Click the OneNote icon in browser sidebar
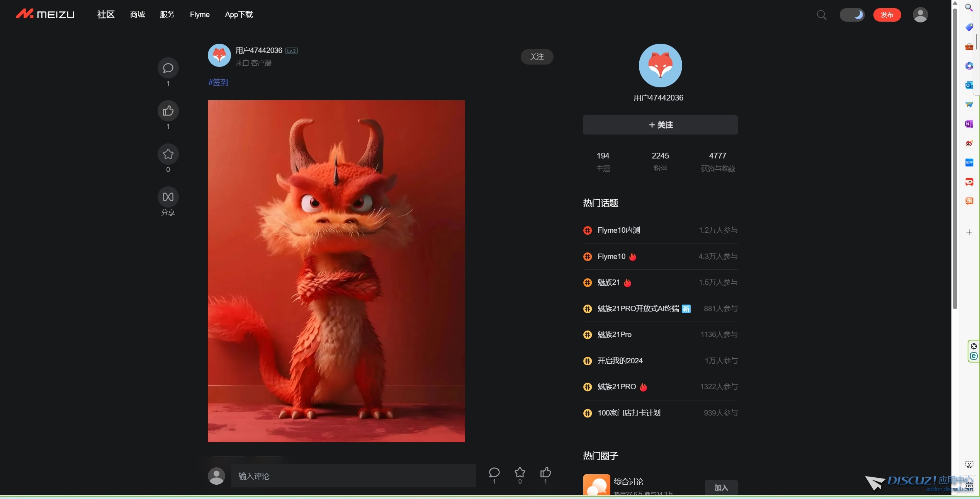 pos(969,124)
